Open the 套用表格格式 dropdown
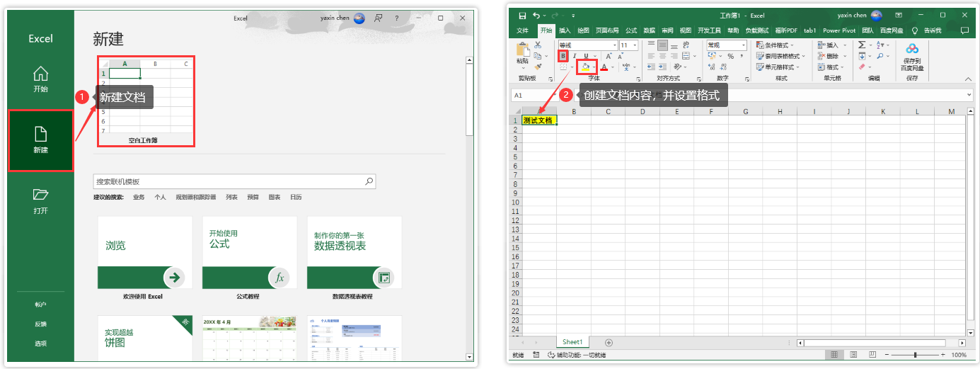The width and height of the screenshot is (980, 369). point(780,56)
